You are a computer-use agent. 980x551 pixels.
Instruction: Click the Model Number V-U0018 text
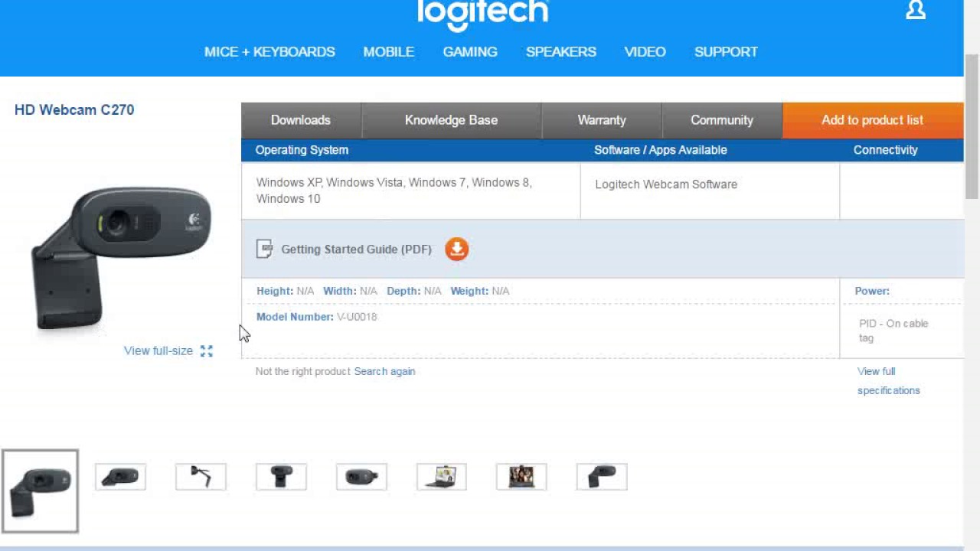[317, 317]
